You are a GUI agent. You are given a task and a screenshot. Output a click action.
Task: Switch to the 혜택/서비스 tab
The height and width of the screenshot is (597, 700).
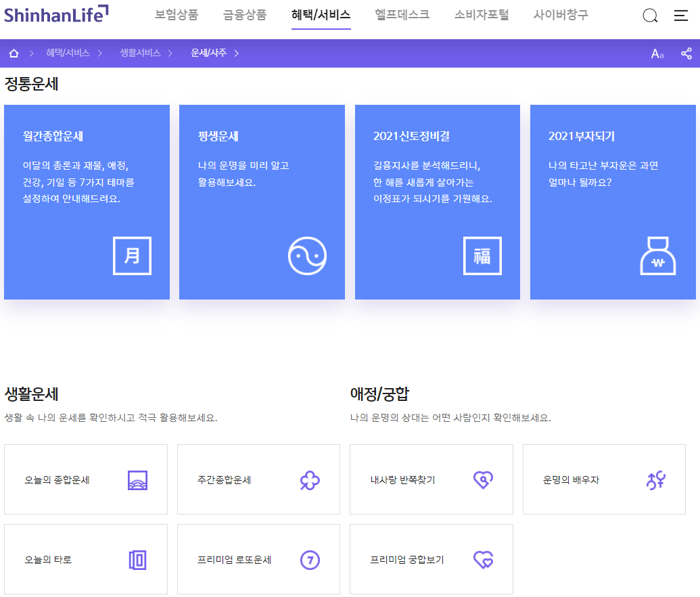tap(321, 16)
